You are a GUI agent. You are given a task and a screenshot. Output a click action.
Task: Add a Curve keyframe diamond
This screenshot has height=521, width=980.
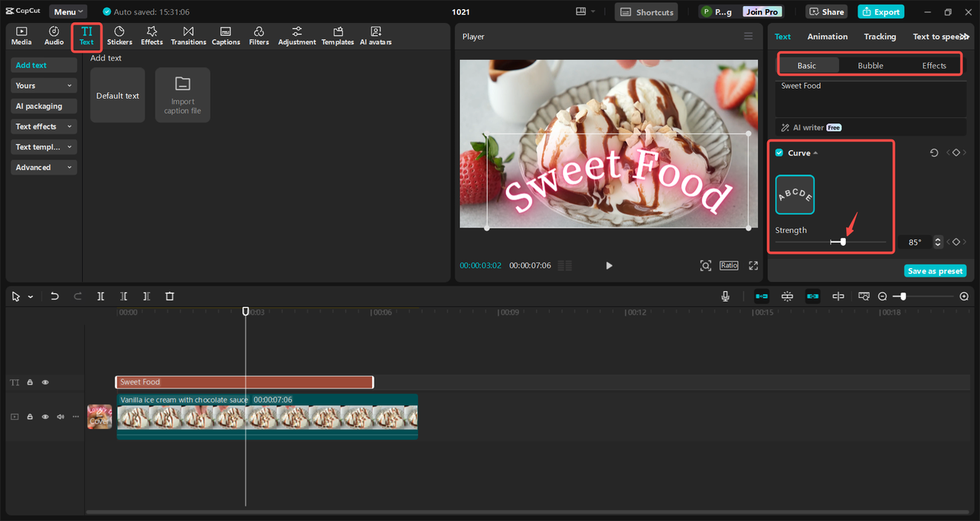[955, 153]
